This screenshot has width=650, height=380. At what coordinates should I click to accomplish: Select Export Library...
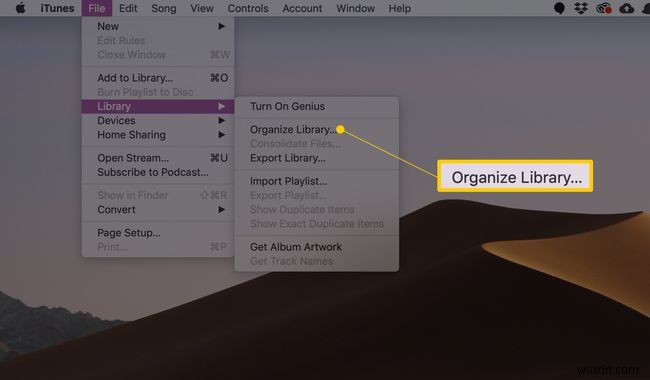(x=317, y=158)
